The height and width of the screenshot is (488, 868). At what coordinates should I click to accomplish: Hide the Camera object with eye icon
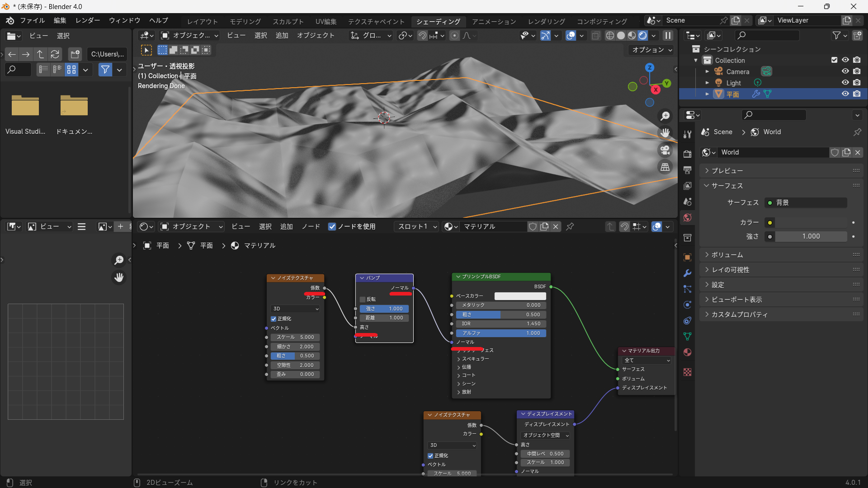click(845, 71)
